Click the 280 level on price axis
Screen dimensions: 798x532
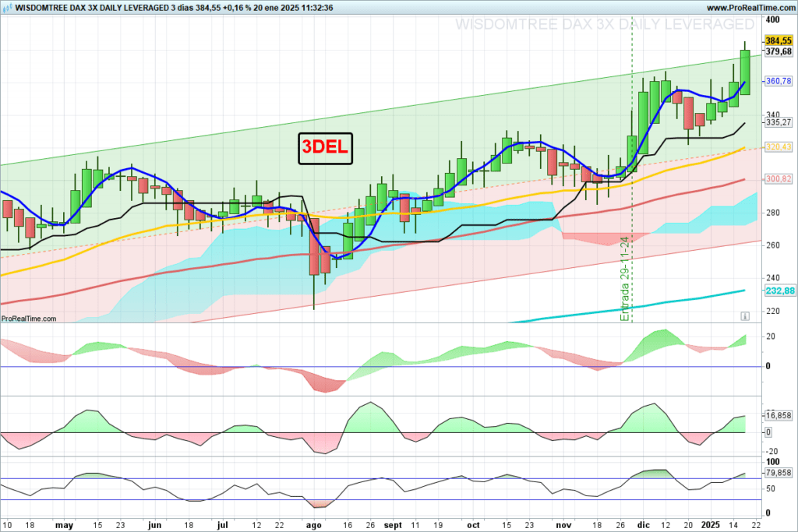pyautogui.click(x=772, y=213)
